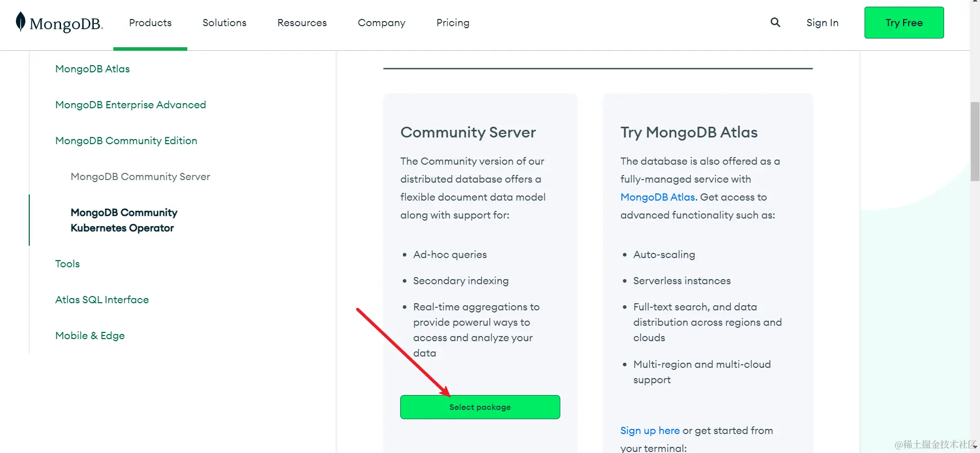Screen dimensions: 980x453
Task: Click the Try Free button
Action: [904, 23]
